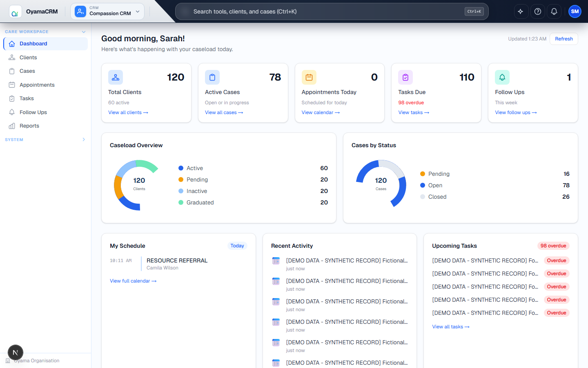This screenshot has height=368, width=588.
Task: Click the light blue Inactive legend dot
Action: 181,191
